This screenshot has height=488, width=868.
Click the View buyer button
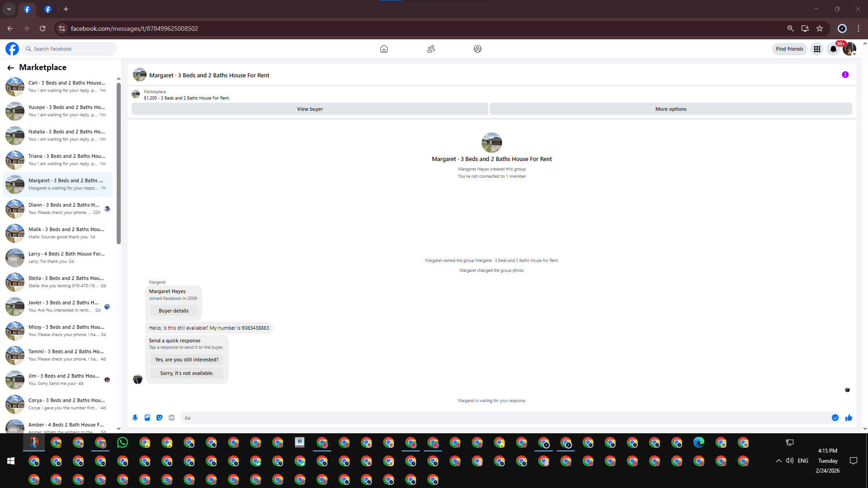click(x=310, y=109)
